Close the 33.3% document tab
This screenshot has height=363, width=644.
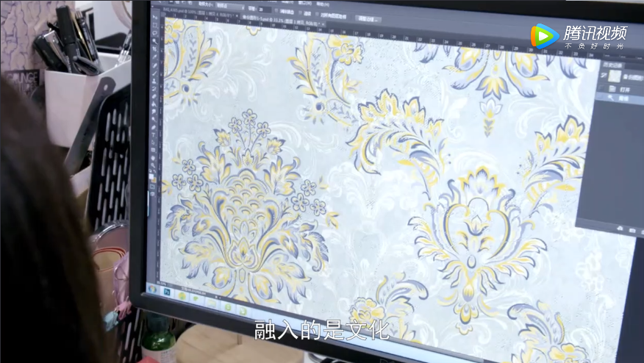323,24
